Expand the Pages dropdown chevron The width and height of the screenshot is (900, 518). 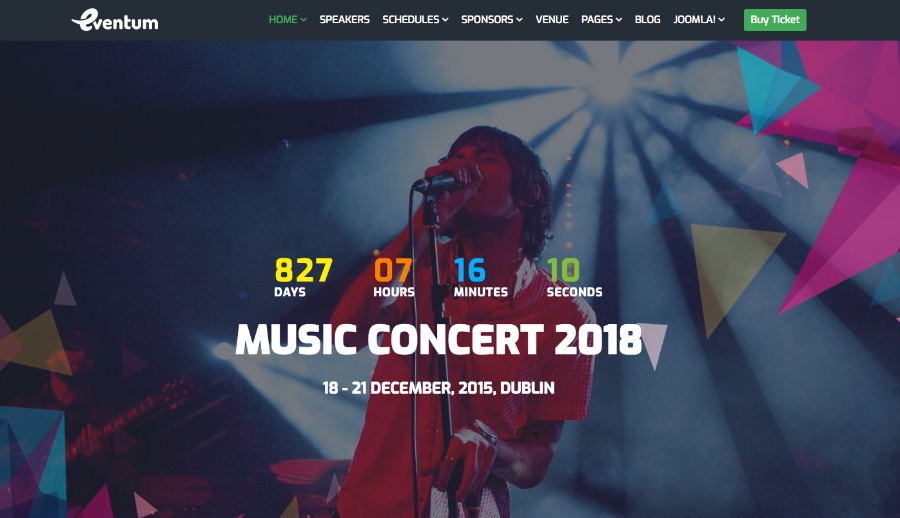(619, 20)
